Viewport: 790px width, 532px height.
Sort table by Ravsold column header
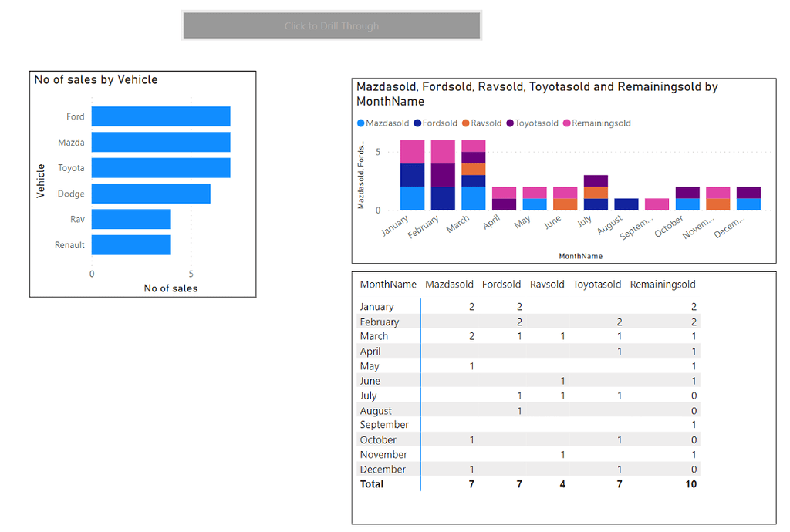(x=548, y=285)
